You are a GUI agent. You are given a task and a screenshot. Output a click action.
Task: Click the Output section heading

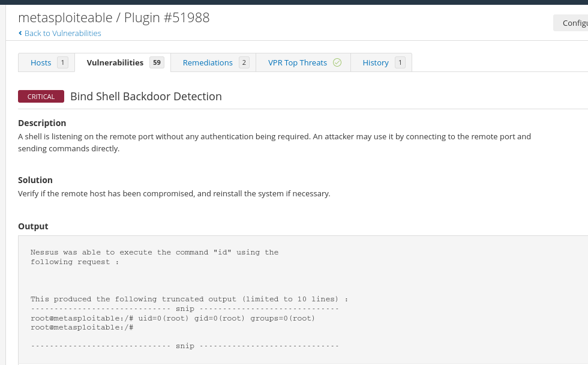click(33, 226)
